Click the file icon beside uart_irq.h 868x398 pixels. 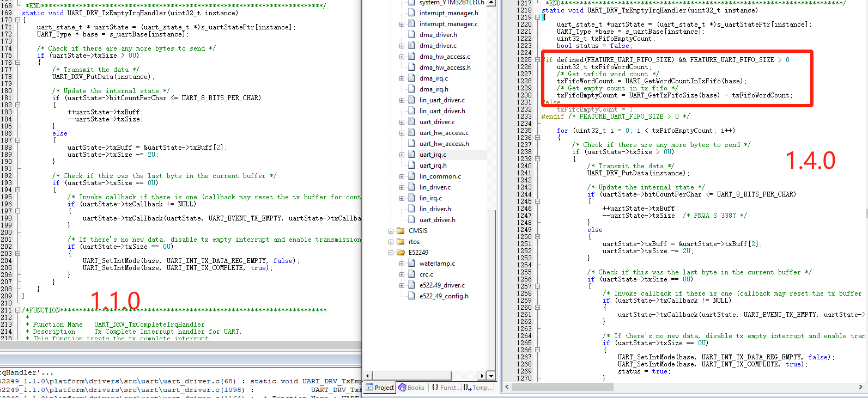pos(412,166)
